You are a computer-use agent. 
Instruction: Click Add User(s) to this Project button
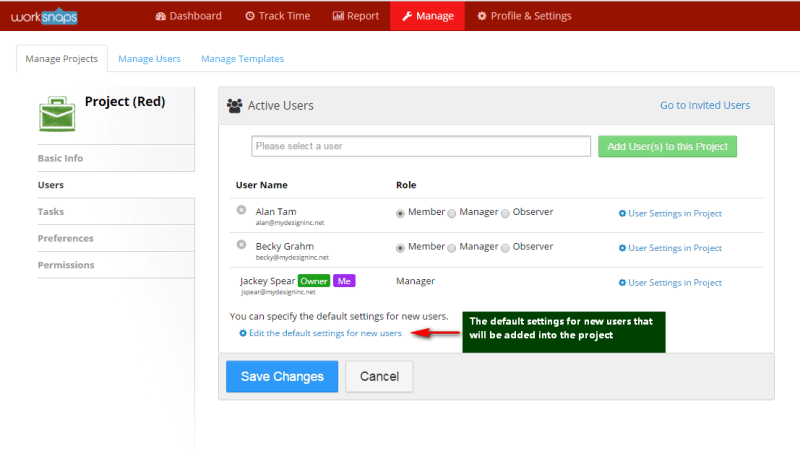(667, 146)
